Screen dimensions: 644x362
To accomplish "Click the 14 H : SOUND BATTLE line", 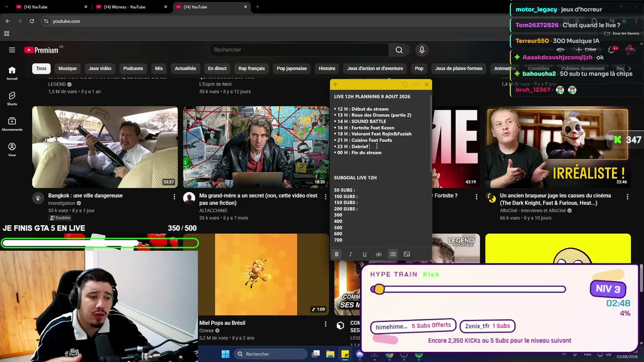I will 360,121.
